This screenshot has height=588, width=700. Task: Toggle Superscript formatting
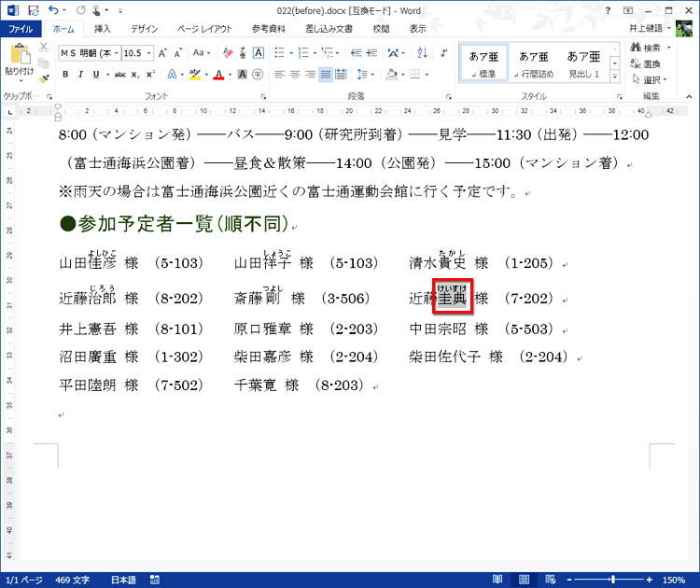pyautogui.click(x=150, y=74)
